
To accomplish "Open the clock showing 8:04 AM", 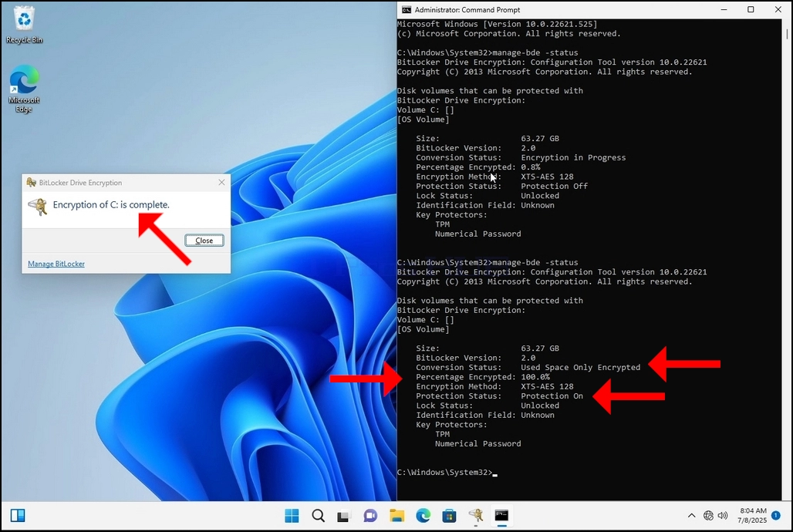I will (752, 515).
